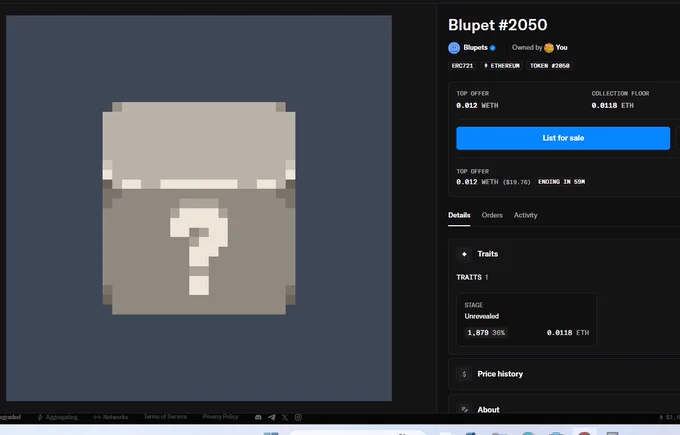Image resolution: width=680 pixels, height=435 pixels.
Task: Click the TRAITS 1 count label
Action: click(x=472, y=277)
